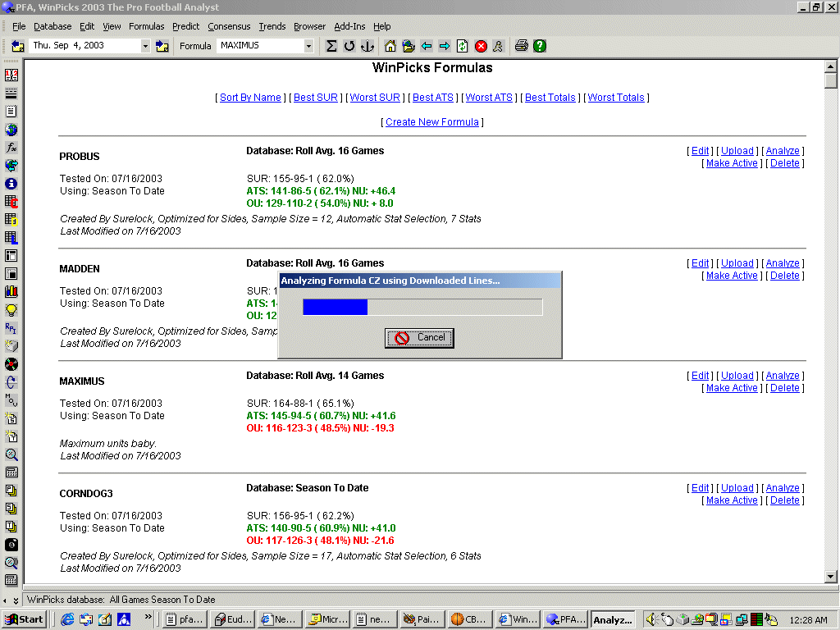Click the next date icon after date field
840x630 pixels.
coord(162,46)
